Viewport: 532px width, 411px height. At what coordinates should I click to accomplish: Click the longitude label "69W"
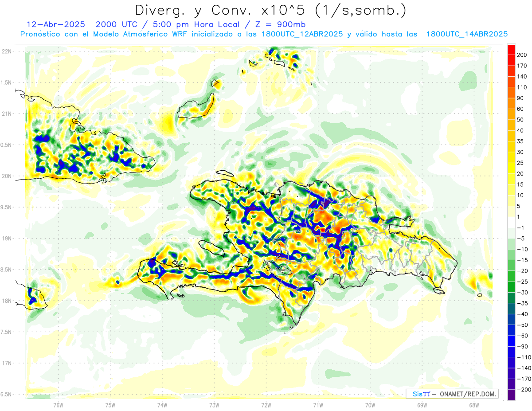tap(422, 405)
